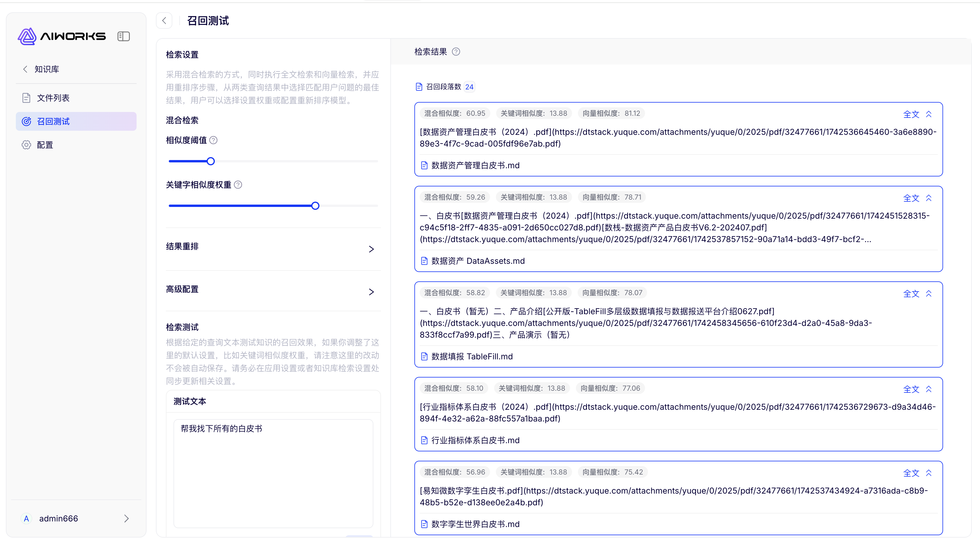Screen dimensions: 980x544
Task: Open 数字孪生世界白皮书.md file link
Action: [x=475, y=524]
